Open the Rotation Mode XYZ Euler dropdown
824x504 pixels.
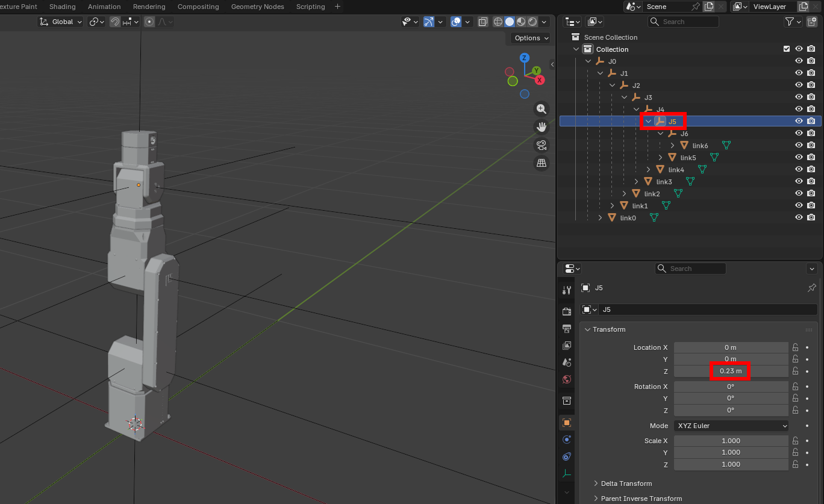731,426
